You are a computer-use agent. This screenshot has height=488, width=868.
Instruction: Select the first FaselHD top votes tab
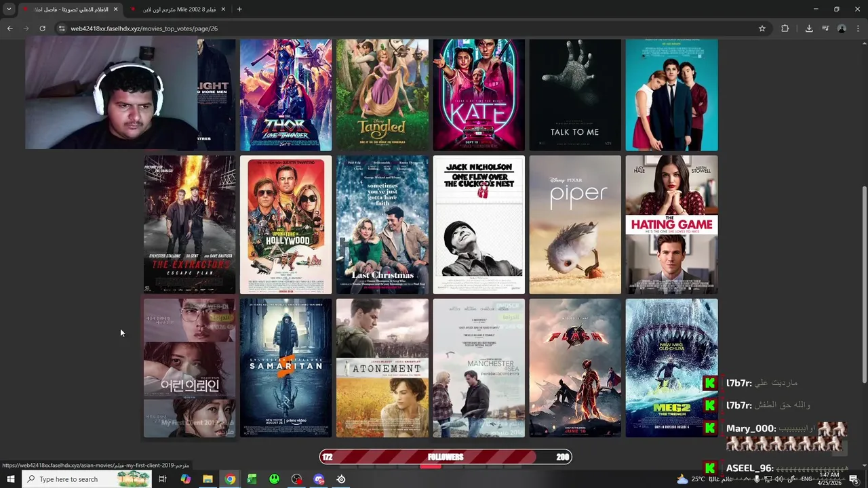70,9
